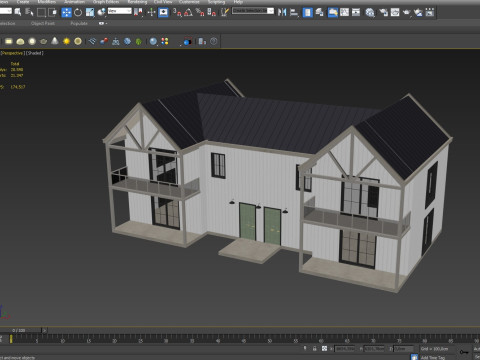This screenshot has width=480, height=360.
Task: Toggle Selection Lock padlock
Action: coord(314,349)
